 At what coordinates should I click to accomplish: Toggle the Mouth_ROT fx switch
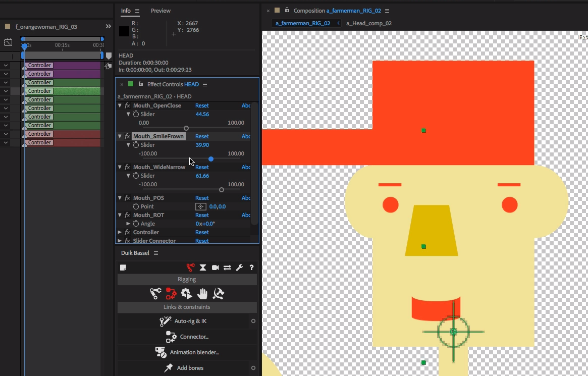click(128, 215)
